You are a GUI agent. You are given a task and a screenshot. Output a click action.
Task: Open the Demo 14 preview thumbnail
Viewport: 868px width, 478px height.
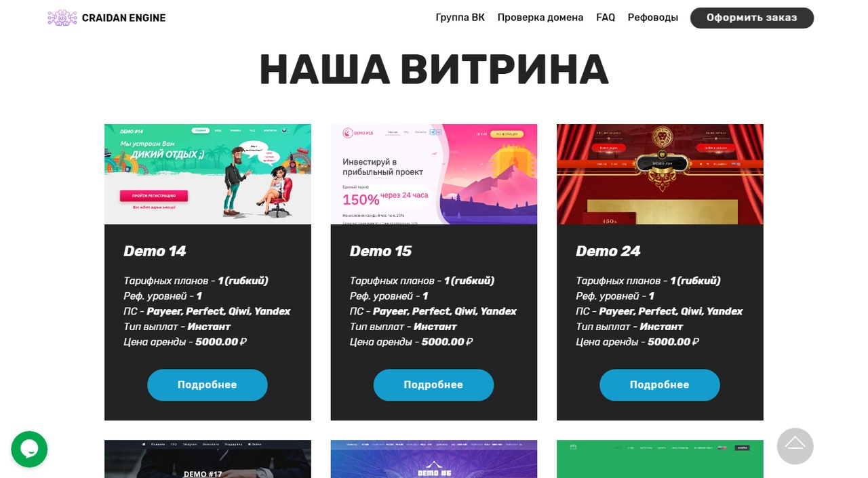pos(208,174)
